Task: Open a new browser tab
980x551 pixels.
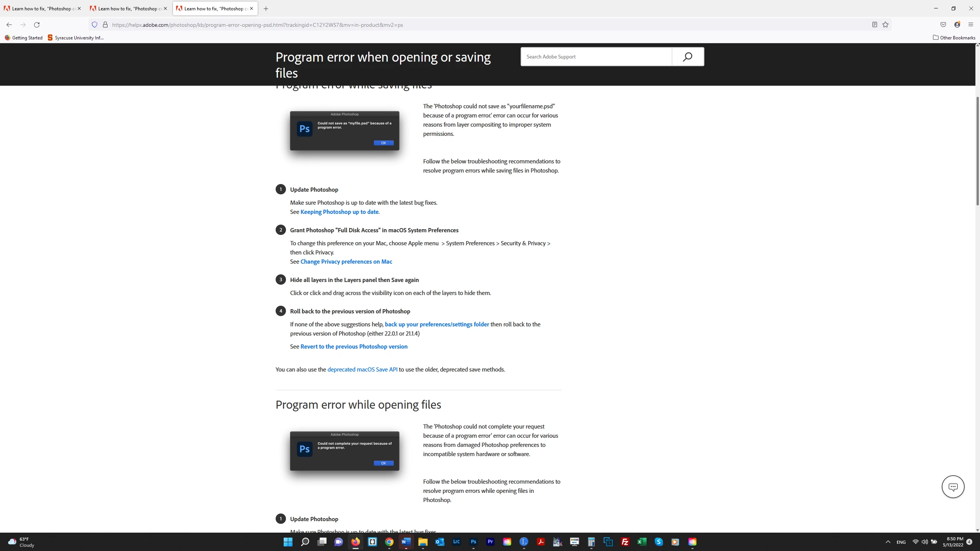Action: pyautogui.click(x=266, y=8)
